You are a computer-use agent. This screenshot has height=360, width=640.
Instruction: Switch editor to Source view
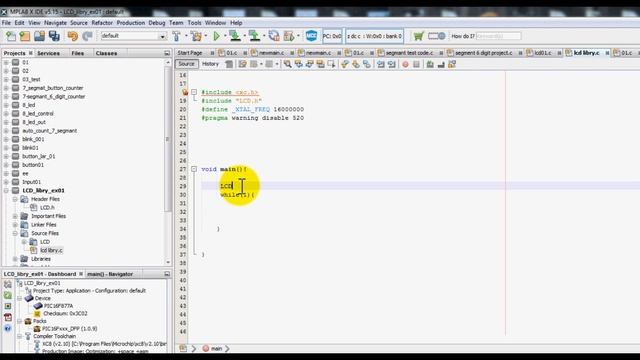coord(187,64)
